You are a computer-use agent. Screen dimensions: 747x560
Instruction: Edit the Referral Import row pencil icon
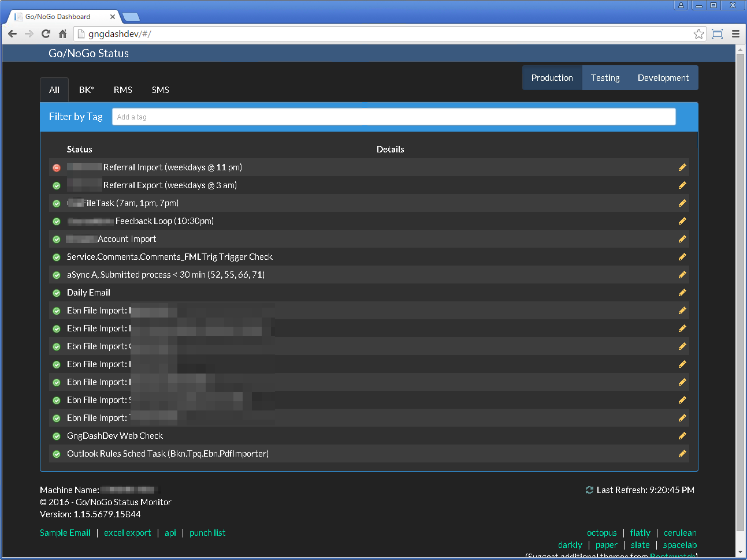(x=682, y=167)
